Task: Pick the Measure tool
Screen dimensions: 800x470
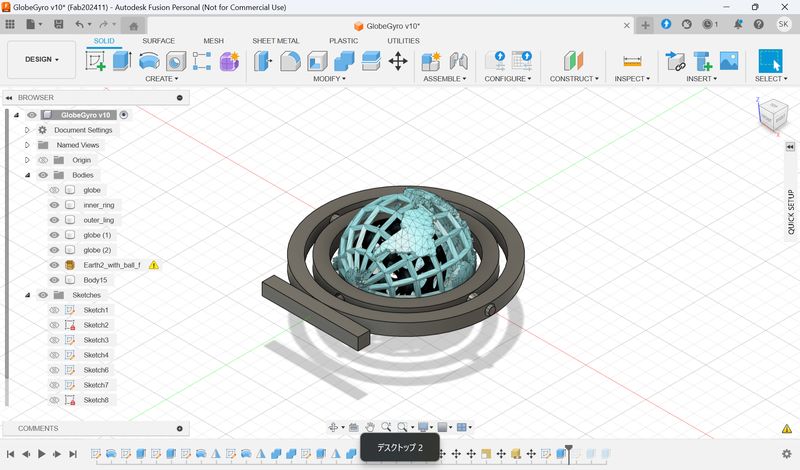Action: [632, 61]
